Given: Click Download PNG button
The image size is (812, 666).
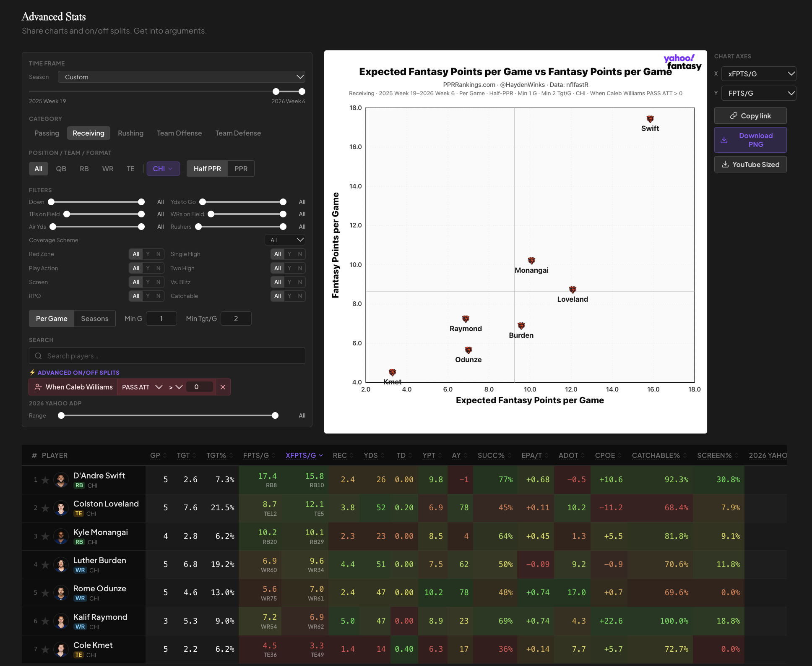Looking at the screenshot, I should pos(750,140).
